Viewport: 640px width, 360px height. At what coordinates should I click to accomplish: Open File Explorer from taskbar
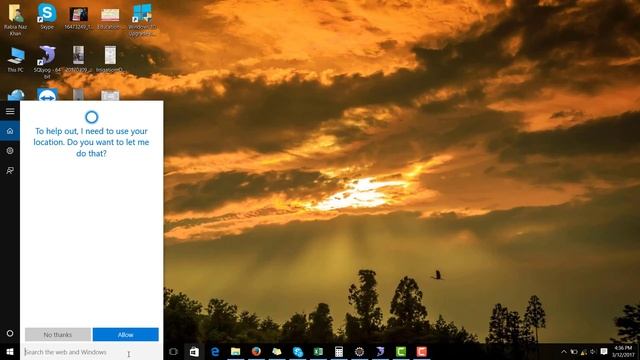coord(236,351)
